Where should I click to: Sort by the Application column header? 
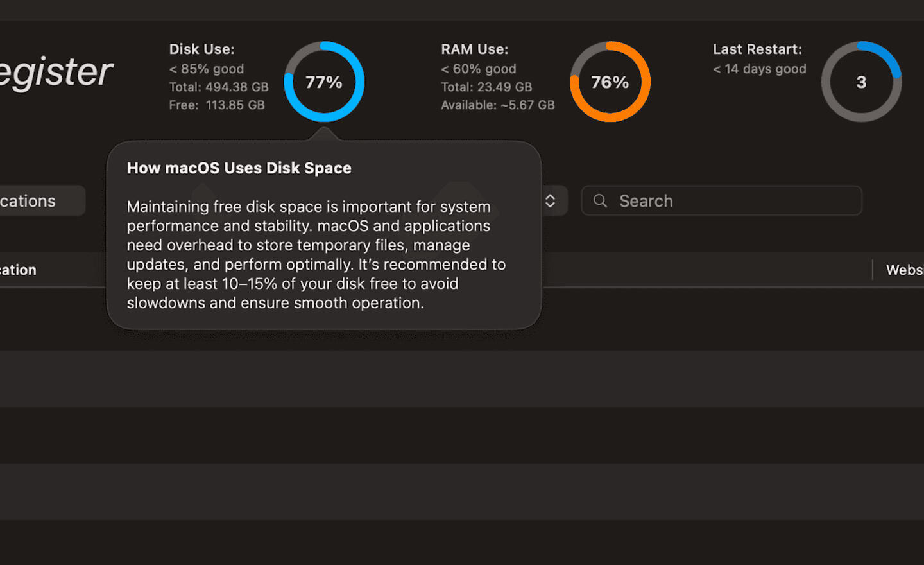[x=18, y=270]
